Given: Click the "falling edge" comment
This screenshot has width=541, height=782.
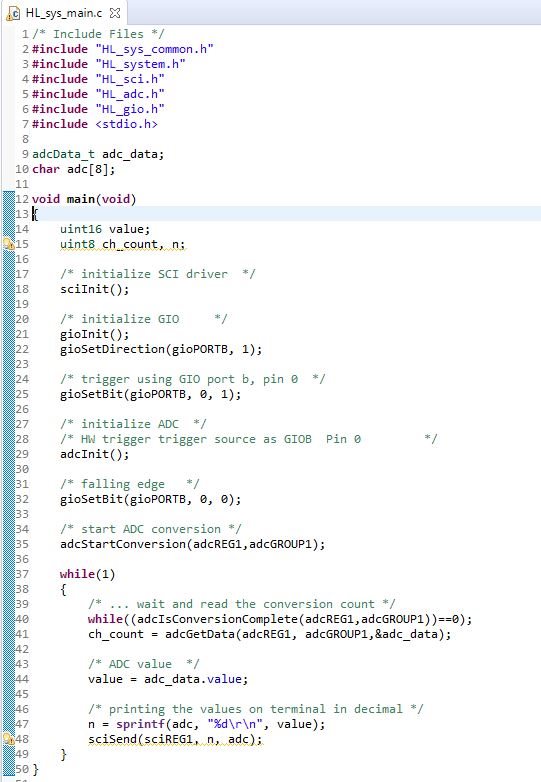Looking at the screenshot, I should [130, 484].
